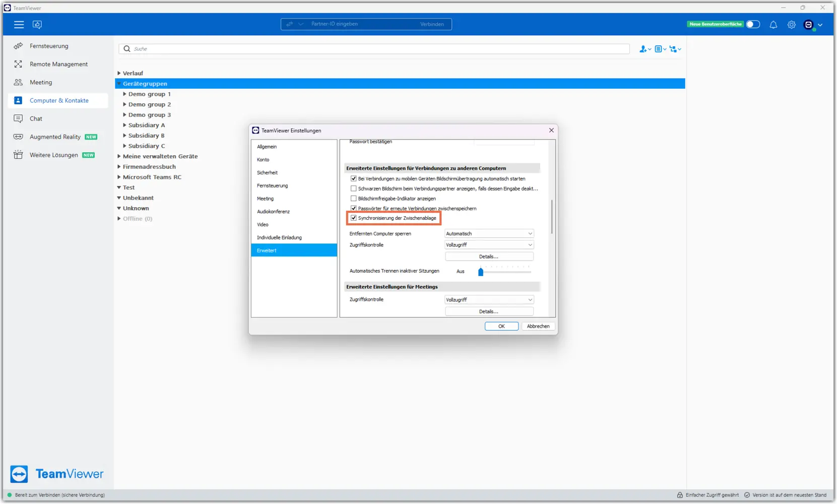The height and width of the screenshot is (504, 837).
Task: Click the Abbrechen button
Action: pos(538,326)
